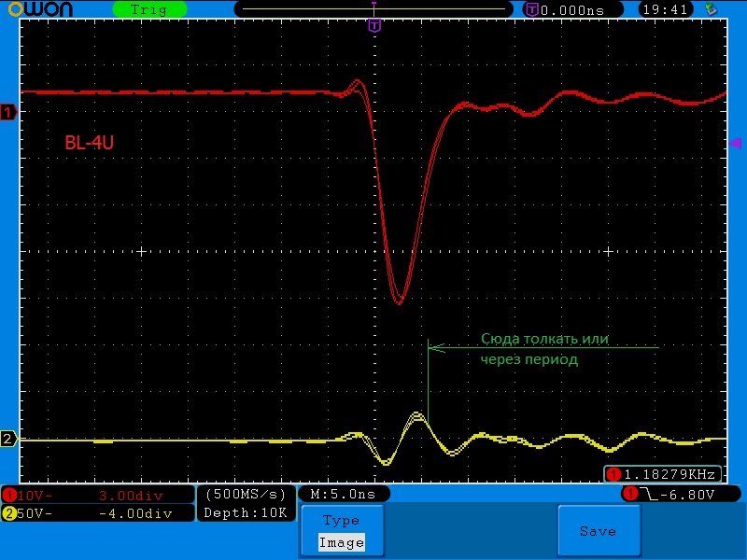
Task: Click the purple trigger position marker T
Action: [373, 26]
